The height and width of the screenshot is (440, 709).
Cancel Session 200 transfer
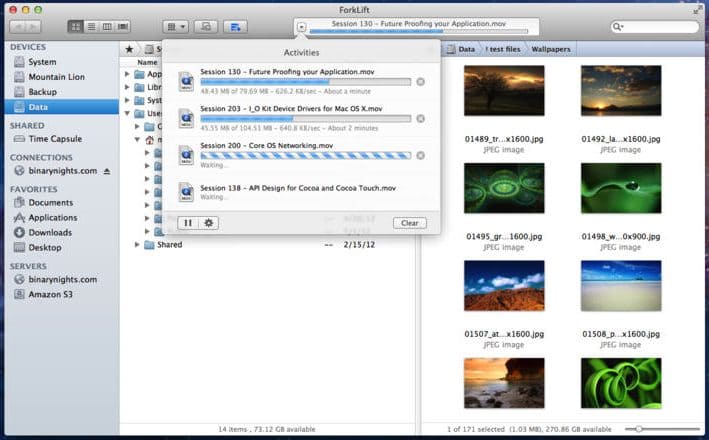point(421,156)
